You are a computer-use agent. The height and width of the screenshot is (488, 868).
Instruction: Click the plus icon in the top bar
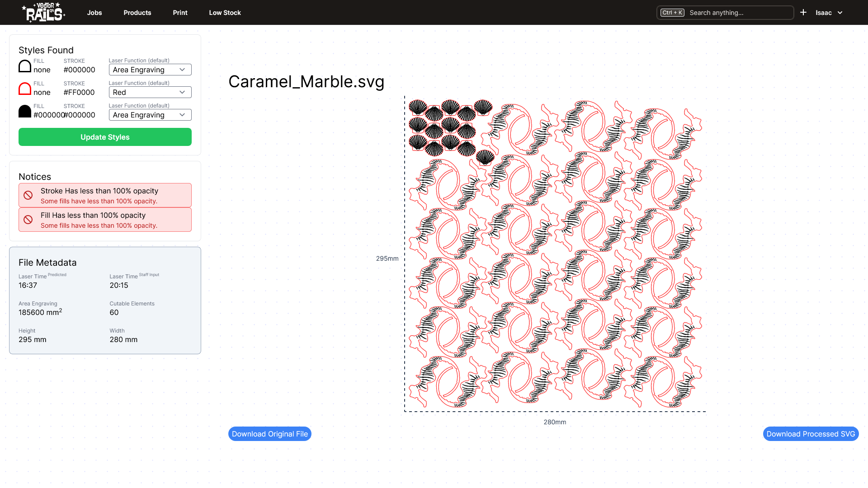coord(803,13)
